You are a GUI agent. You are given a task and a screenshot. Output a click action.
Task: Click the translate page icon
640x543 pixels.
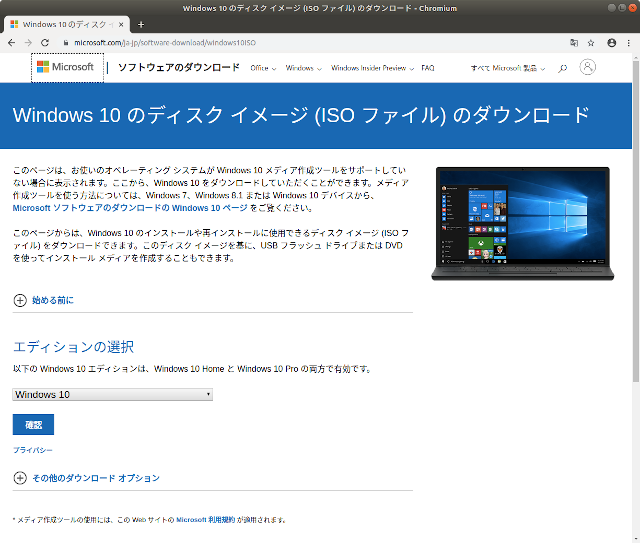pyautogui.click(x=574, y=43)
